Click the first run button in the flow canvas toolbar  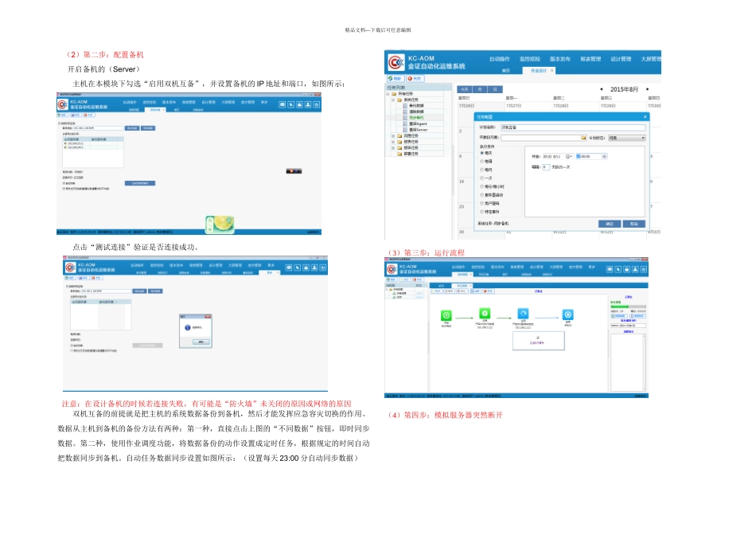tap(436, 291)
